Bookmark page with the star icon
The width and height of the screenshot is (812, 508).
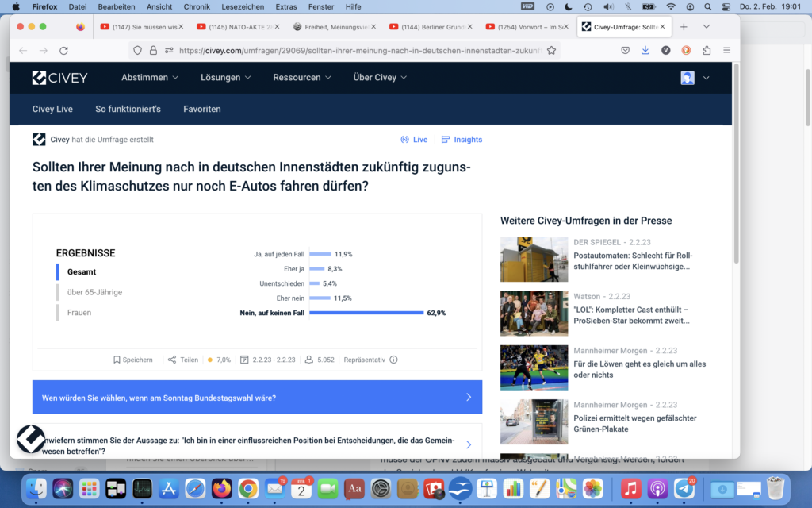(552, 50)
